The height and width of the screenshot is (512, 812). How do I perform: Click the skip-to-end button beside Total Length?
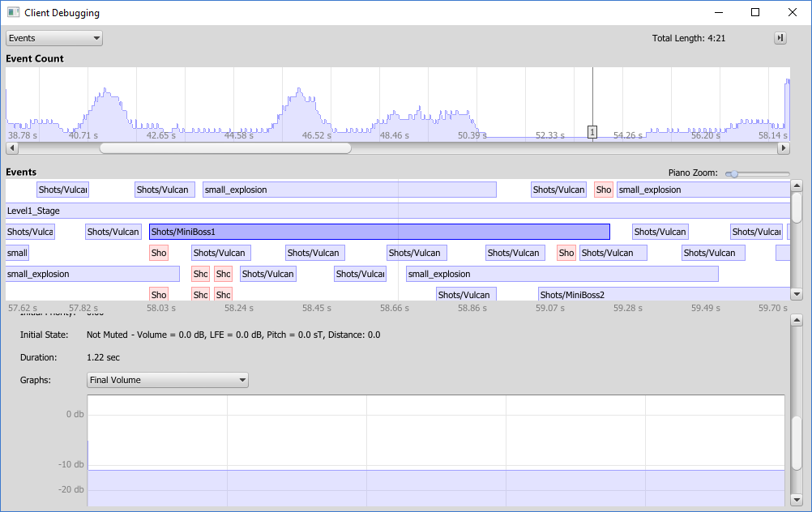780,38
